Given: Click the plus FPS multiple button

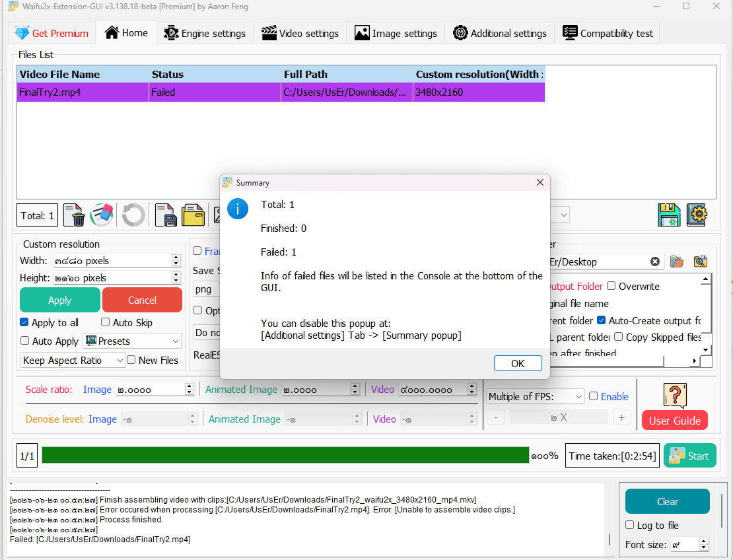Looking at the screenshot, I should (622, 417).
